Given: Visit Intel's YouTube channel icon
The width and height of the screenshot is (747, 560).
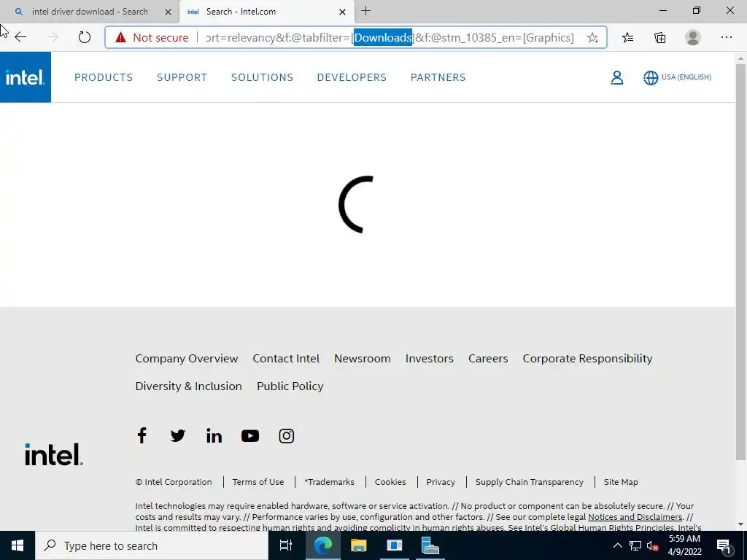Looking at the screenshot, I should click(250, 436).
